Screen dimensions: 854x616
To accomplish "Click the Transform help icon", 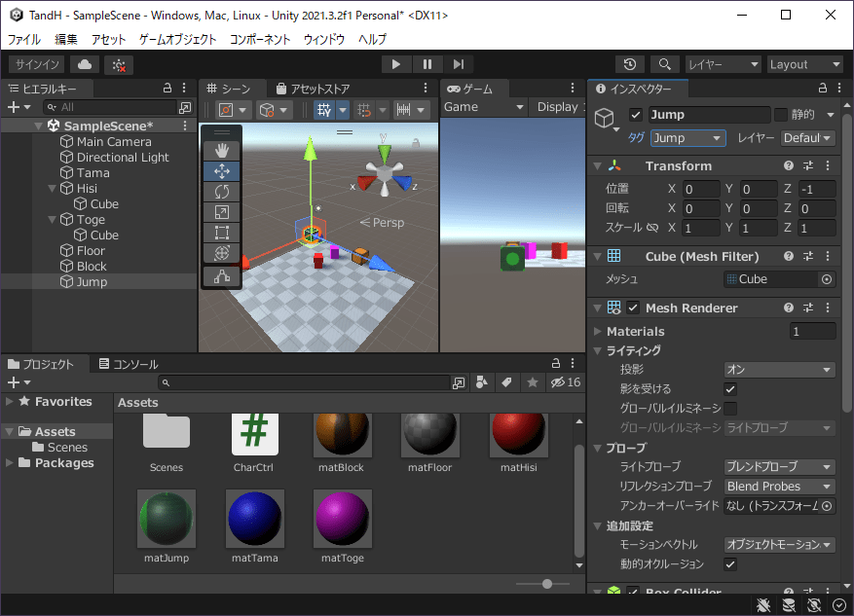I will tap(788, 166).
